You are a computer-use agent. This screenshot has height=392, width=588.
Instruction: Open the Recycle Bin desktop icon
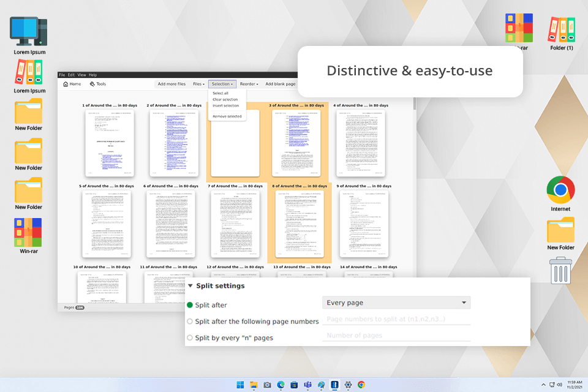[x=560, y=270]
